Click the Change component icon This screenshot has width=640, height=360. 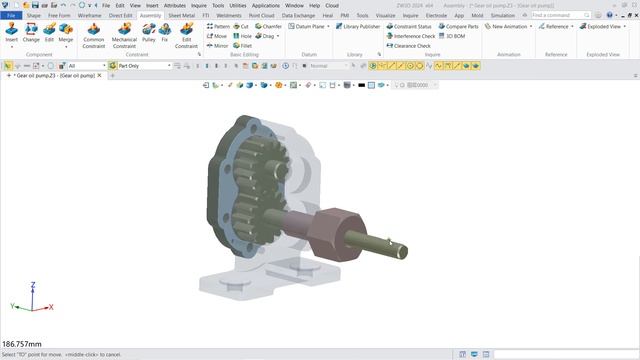(31, 29)
